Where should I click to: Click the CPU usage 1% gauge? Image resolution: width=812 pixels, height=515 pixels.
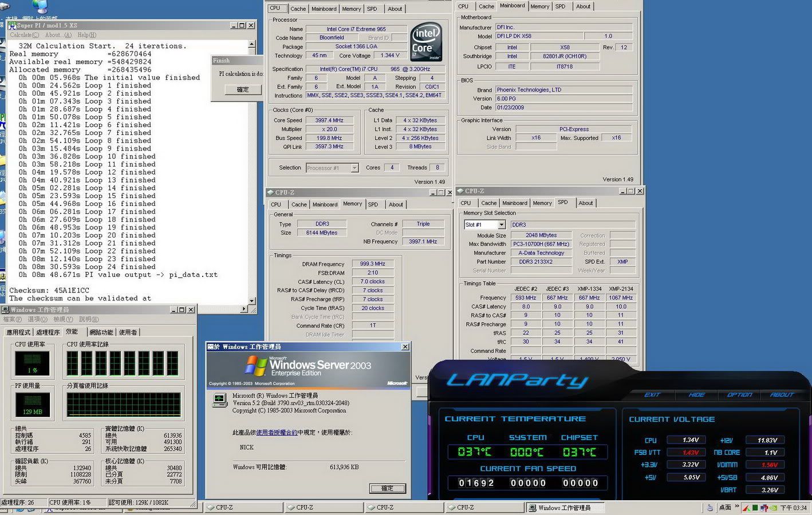point(32,363)
